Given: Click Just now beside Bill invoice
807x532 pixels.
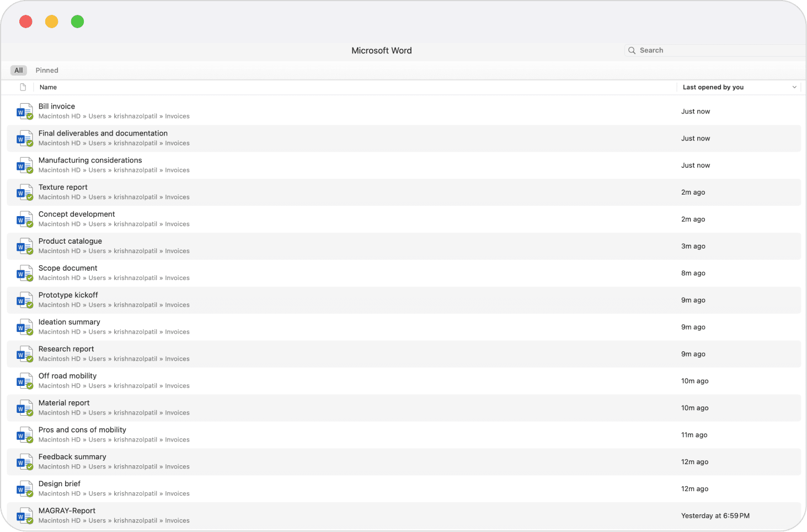Looking at the screenshot, I should click(x=696, y=111).
